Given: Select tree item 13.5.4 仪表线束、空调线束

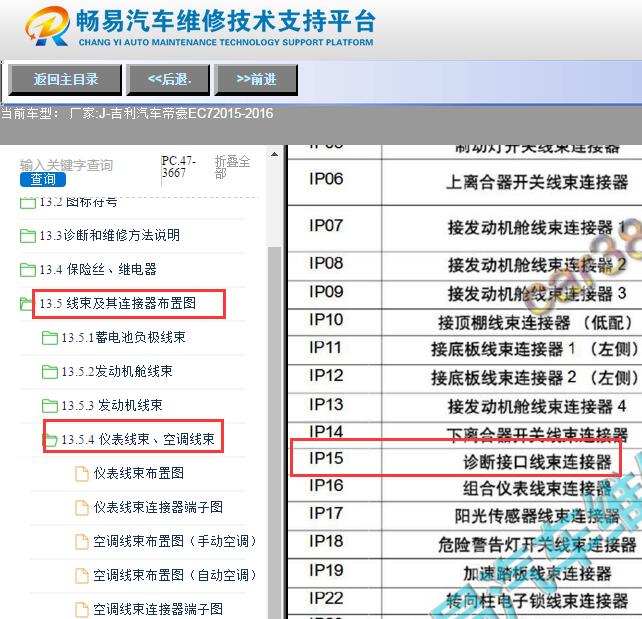Looking at the screenshot, I should tap(138, 439).
